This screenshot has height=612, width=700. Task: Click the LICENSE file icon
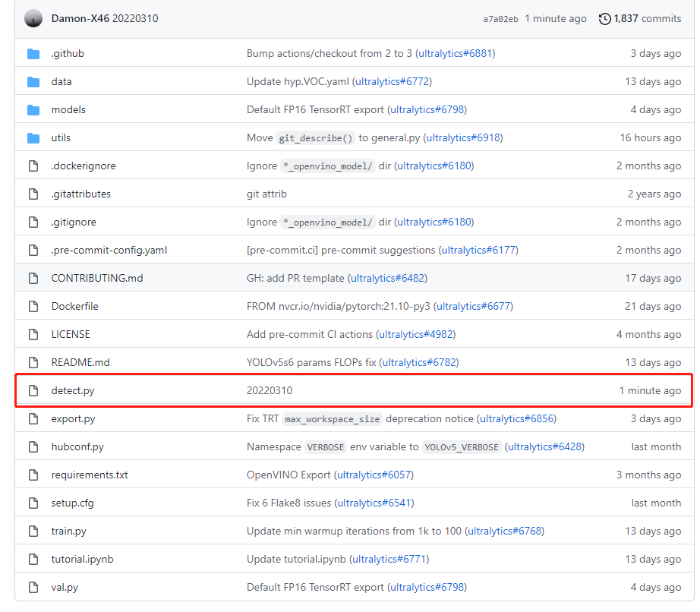click(33, 335)
